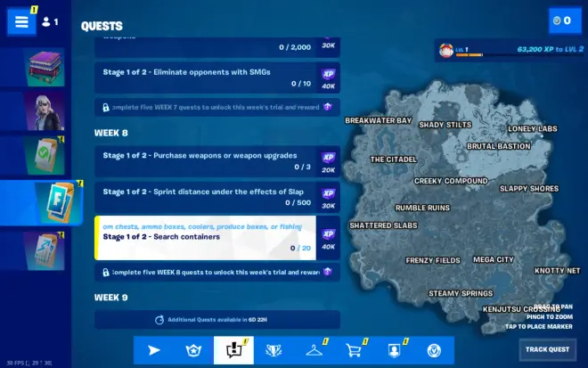Open the Battle Pass star badge tab
The image size is (588, 368).
tap(193, 350)
